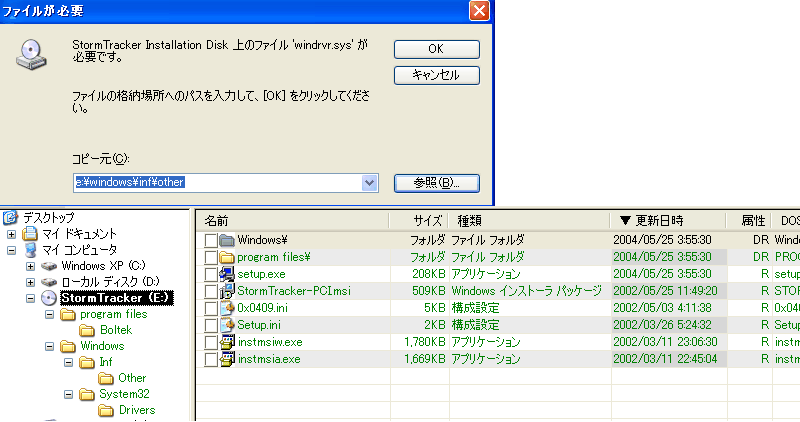Click the instmsiw.exe file icon
The image size is (800, 422).
[227, 342]
